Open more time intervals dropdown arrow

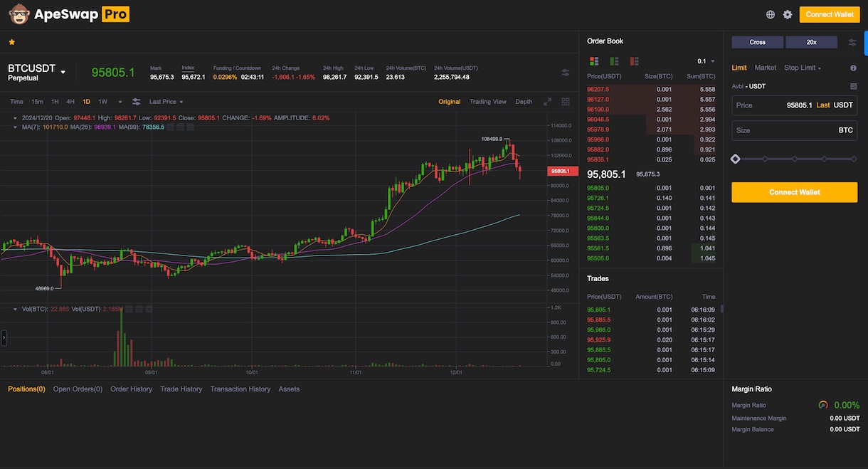[x=120, y=102]
